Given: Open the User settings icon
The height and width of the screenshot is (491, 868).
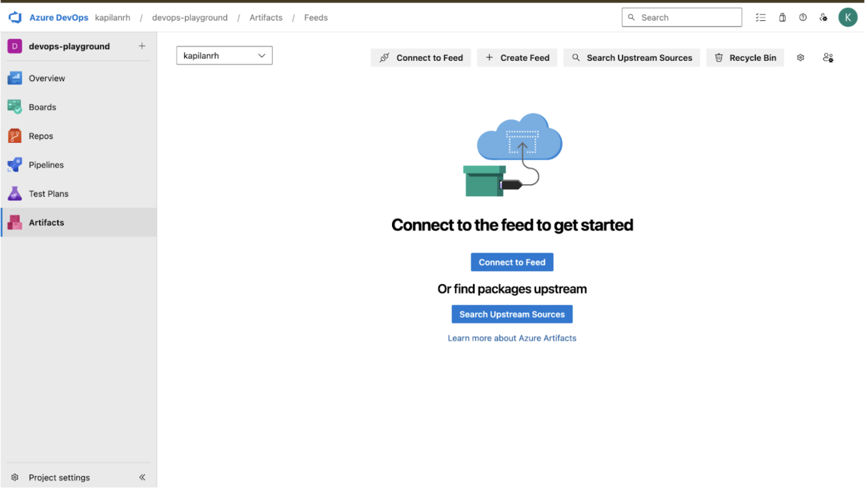Looking at the screenshot, I should tap(823, 17).
